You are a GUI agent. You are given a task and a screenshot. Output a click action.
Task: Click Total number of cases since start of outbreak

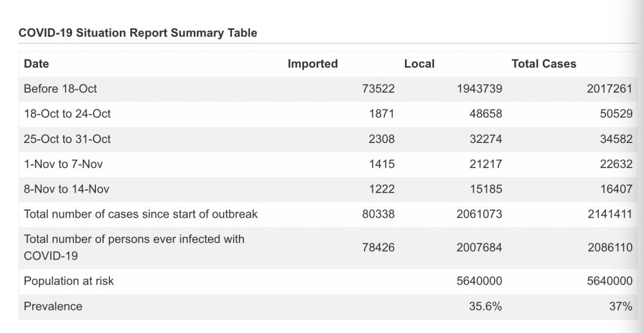[x=141, y=214]
